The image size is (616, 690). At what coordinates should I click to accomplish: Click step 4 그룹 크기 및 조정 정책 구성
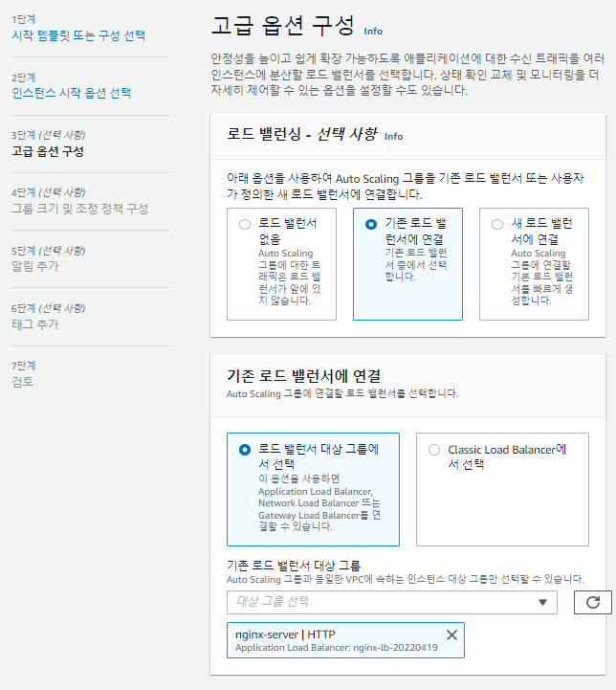pyautogui.click(x=79, y=209)
